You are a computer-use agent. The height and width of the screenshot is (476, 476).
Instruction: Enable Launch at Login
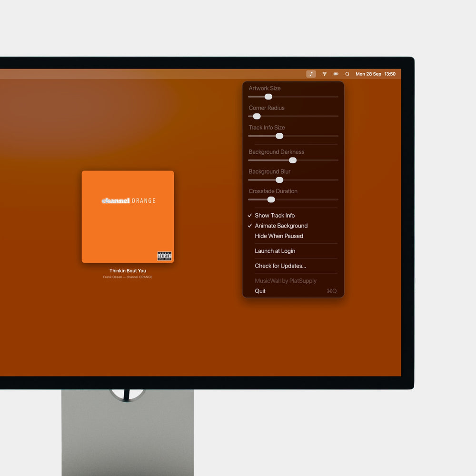point(293,251)
